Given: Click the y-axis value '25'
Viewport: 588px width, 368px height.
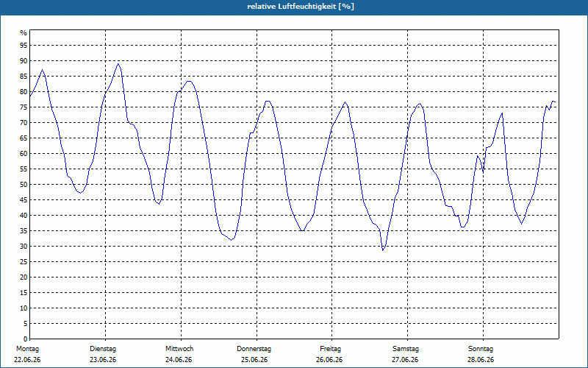Looking at the screenshot, I should (24, 261).
